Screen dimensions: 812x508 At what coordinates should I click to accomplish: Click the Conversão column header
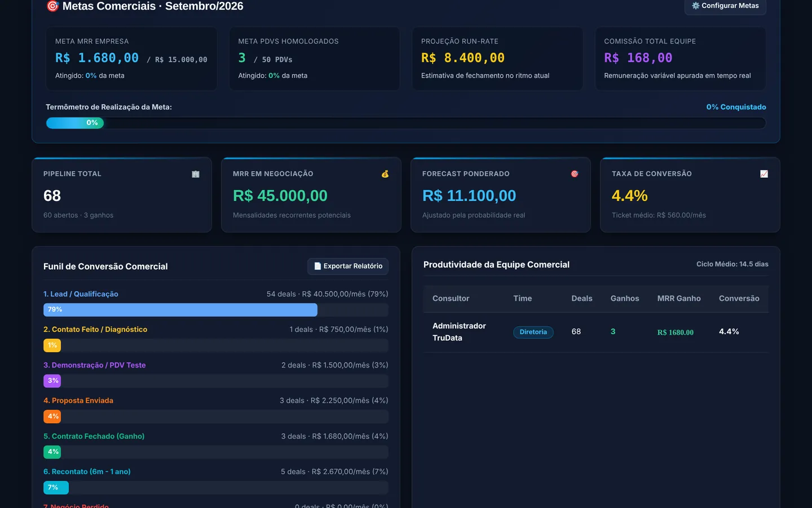[x=739, y=299]
